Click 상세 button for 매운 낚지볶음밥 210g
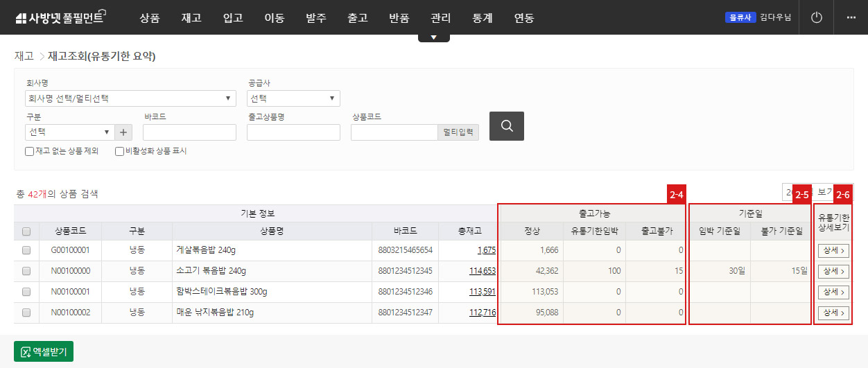 tap(833, 313)
